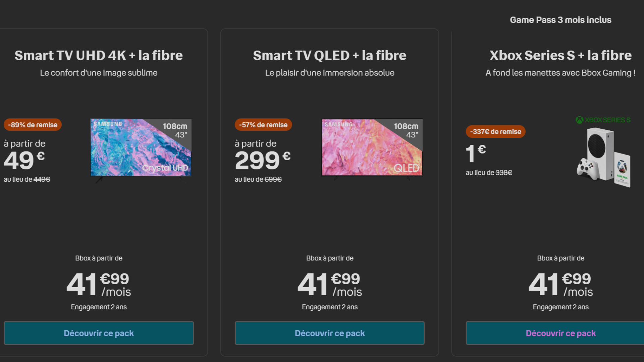
Task: Click the Xbox Series S + la fibre title
Action: coord(560,55)
